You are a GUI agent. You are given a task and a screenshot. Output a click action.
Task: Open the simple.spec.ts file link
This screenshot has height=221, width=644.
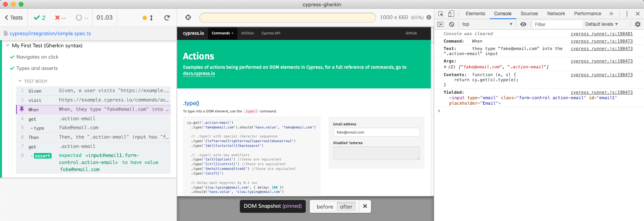coord(50,34)
